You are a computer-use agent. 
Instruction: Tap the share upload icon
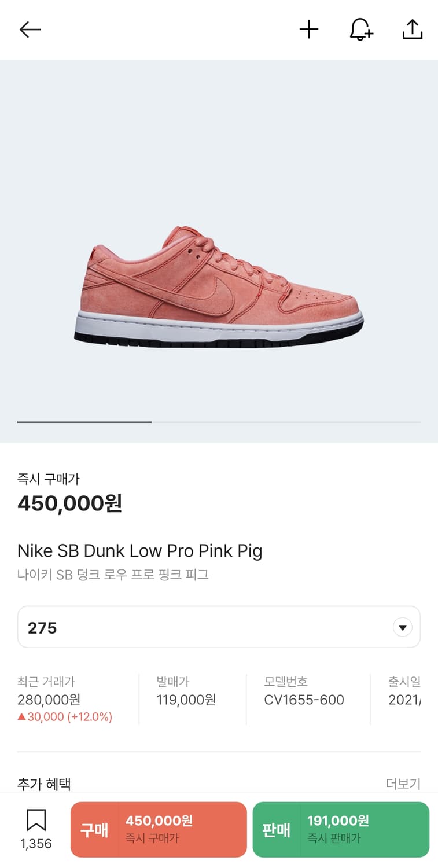click(x=412, y=30)
